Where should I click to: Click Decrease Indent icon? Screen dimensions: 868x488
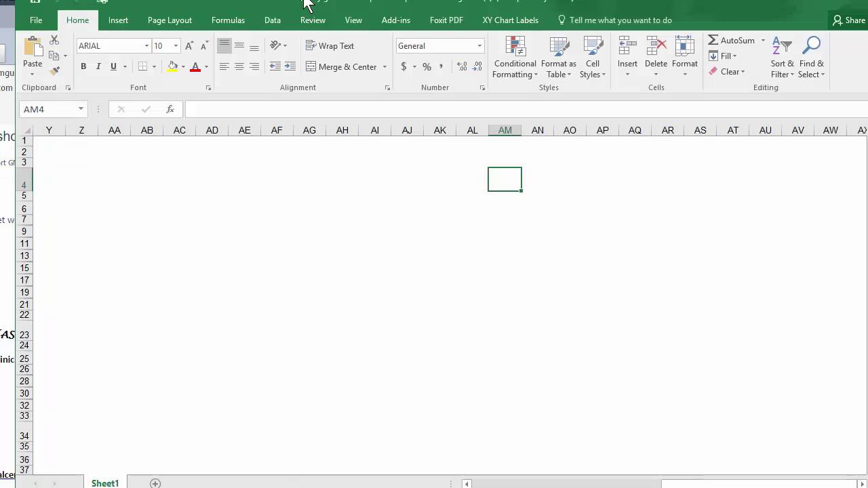[275, 66]
